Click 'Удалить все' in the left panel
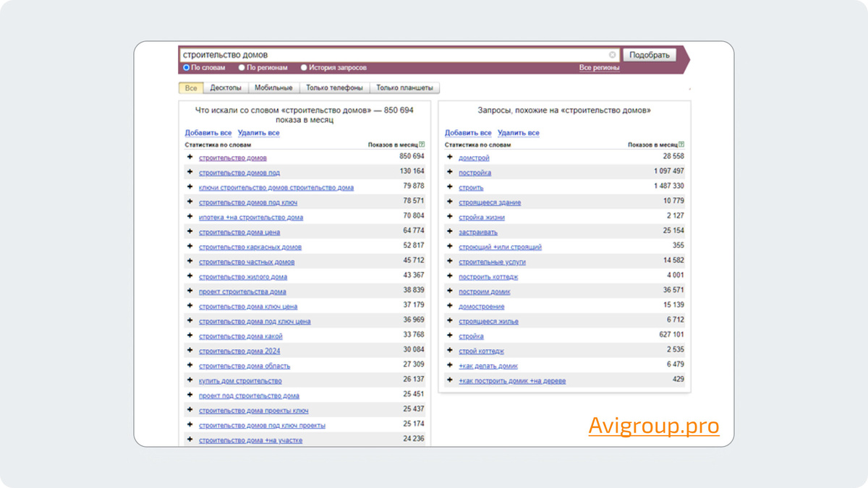This screenshot has width=868, height=488. (x=258, y=133)
